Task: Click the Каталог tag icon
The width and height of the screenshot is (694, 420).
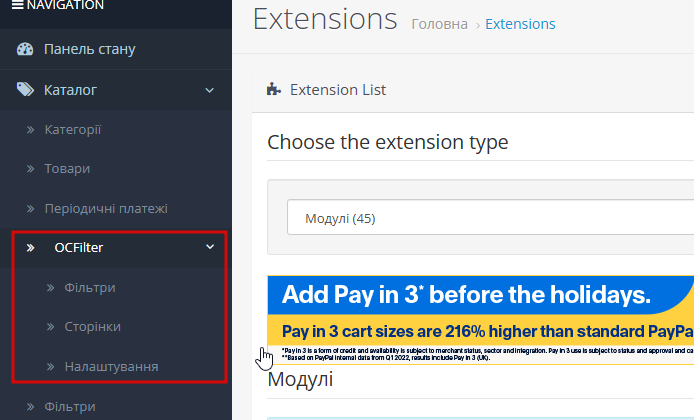Action: pyautogui.click(x=25, y=90)
